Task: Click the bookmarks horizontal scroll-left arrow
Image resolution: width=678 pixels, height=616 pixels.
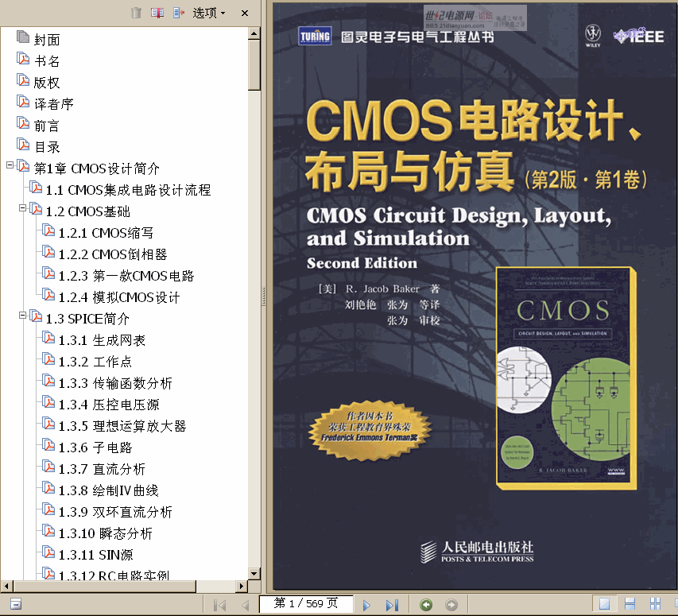Action: point(6,586)
